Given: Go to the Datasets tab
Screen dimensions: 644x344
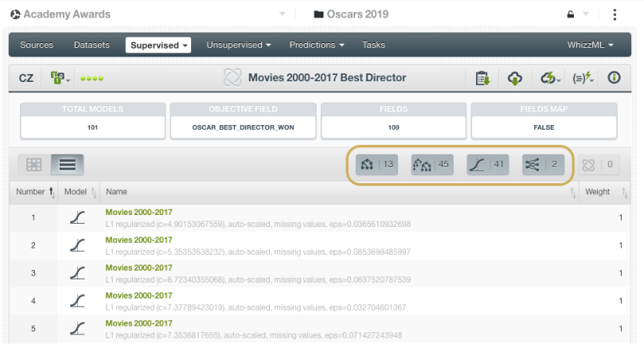Looking at the screenshot, I should [x=92, y=45].
